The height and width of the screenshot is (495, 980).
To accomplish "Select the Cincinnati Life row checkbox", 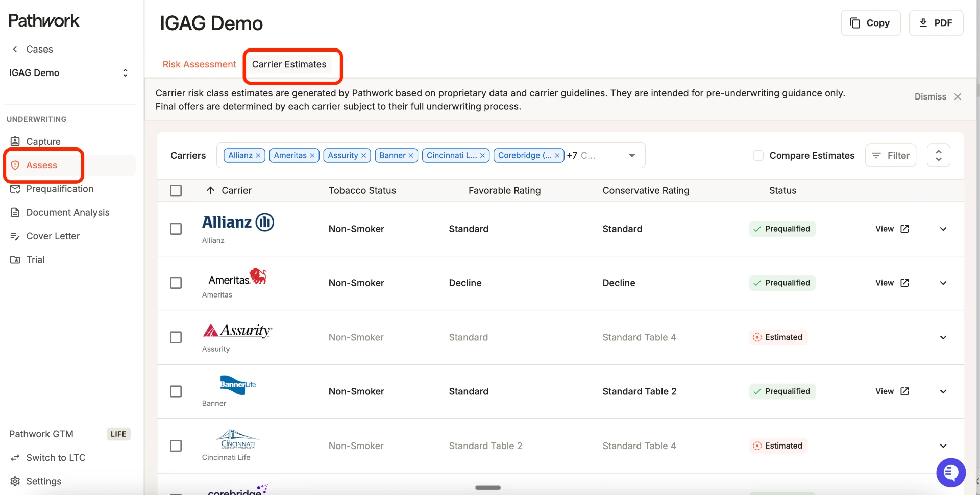I will [176, 445].
